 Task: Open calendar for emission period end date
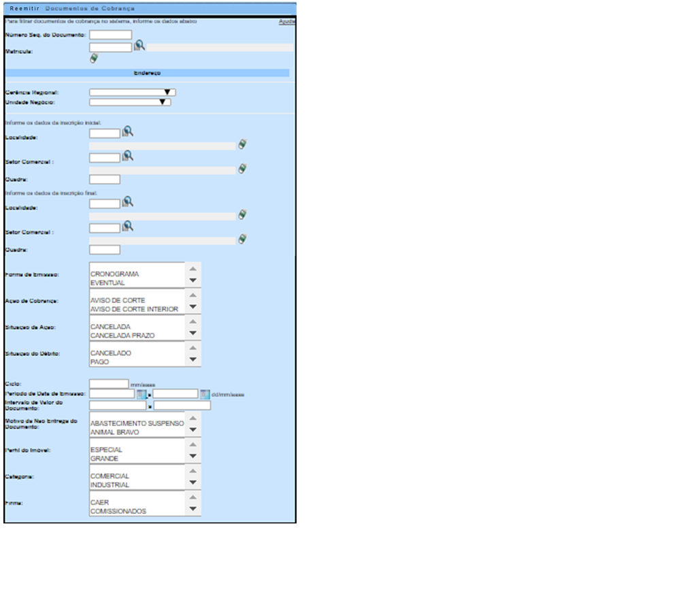[205, 394]
